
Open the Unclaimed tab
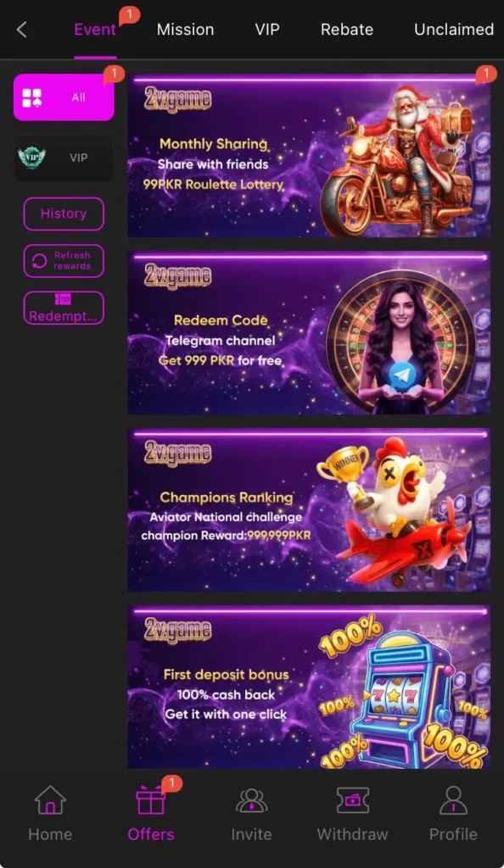[x=454, y=30]
